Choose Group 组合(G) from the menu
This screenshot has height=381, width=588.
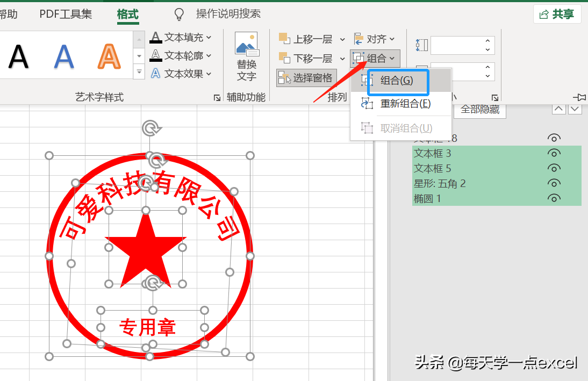(x=400, y=81)
